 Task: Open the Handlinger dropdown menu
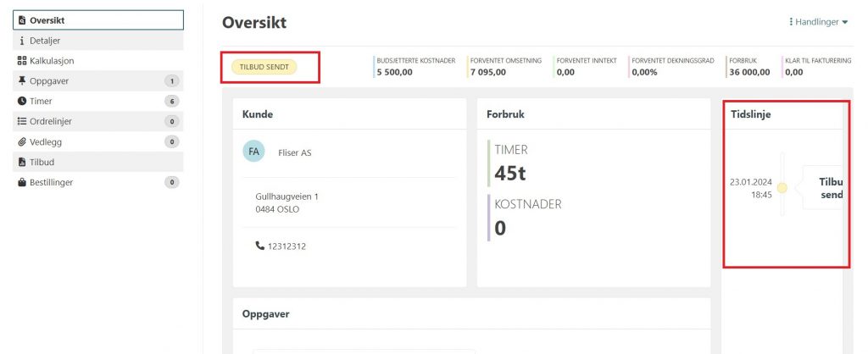click(818, 22)
